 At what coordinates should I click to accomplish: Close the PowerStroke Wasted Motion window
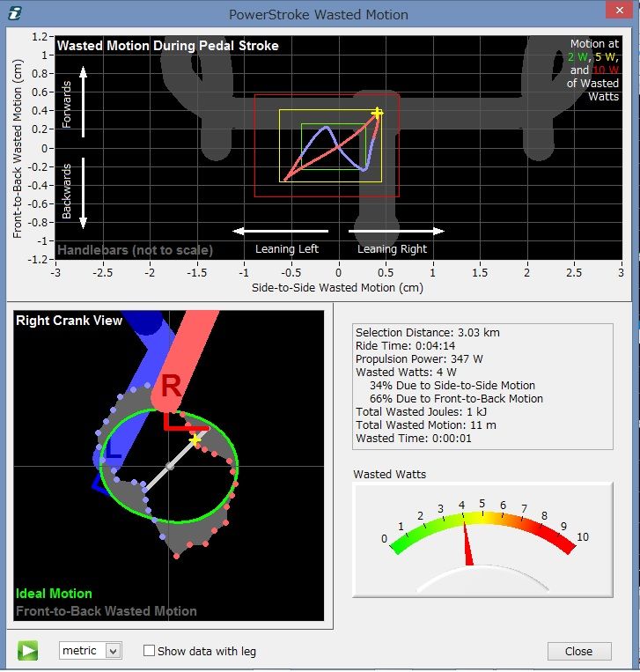[x=619, y=11]
